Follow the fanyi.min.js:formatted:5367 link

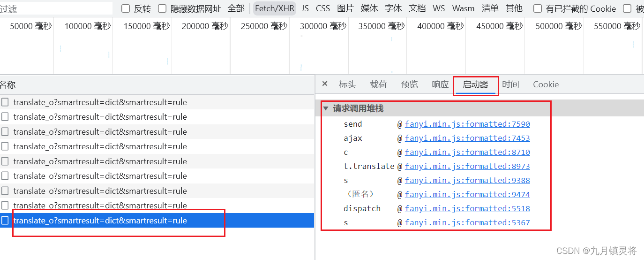[467, 222]
